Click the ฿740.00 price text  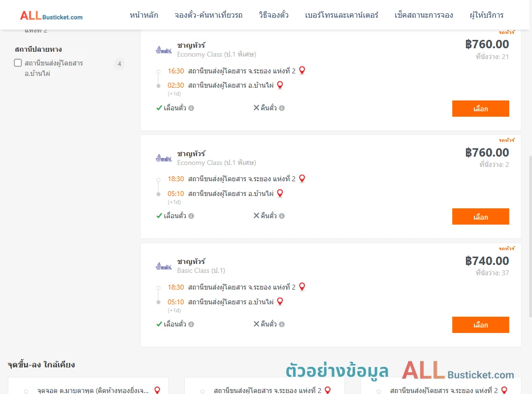(x=487, y=261)
